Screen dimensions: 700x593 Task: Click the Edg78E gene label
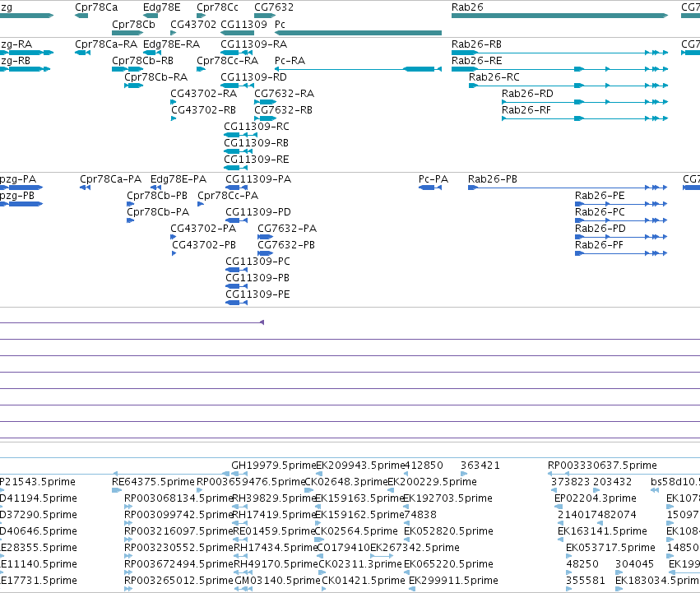point(161,7)
